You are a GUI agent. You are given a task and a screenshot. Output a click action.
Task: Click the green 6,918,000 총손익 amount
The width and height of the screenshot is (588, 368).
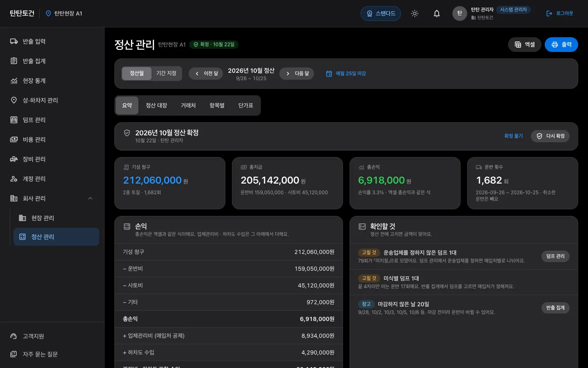click(381, 180)
